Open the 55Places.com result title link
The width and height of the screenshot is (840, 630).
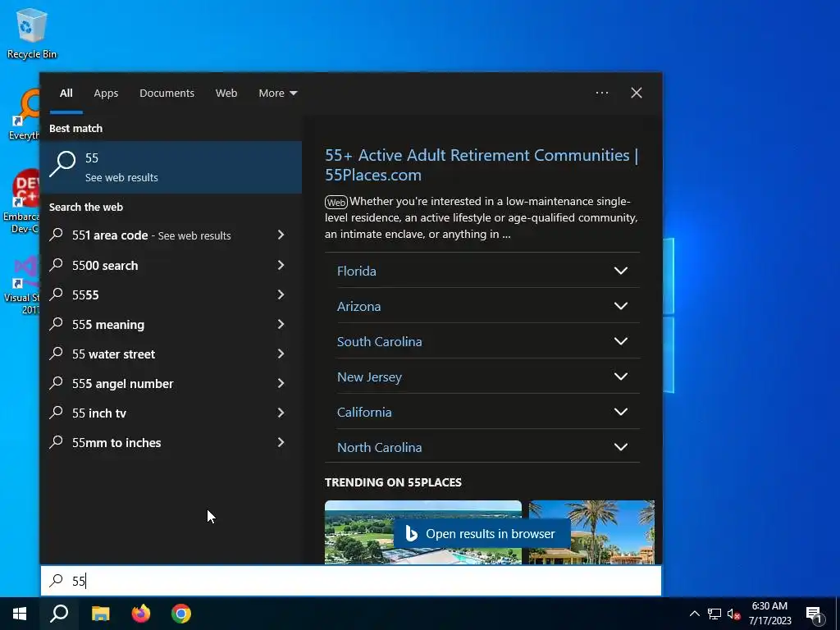pyautogui.click(x=481, y=165)
